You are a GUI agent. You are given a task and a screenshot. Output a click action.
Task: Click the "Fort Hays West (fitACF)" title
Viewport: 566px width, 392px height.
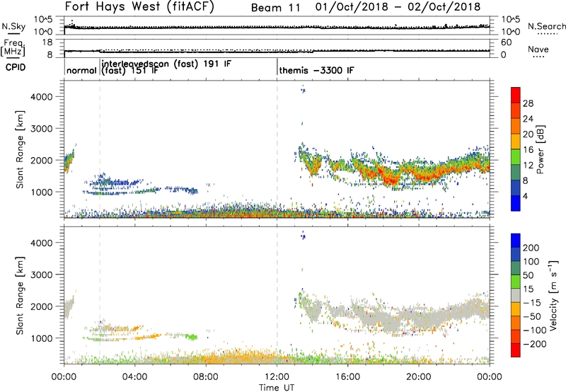tap(139, 7)
